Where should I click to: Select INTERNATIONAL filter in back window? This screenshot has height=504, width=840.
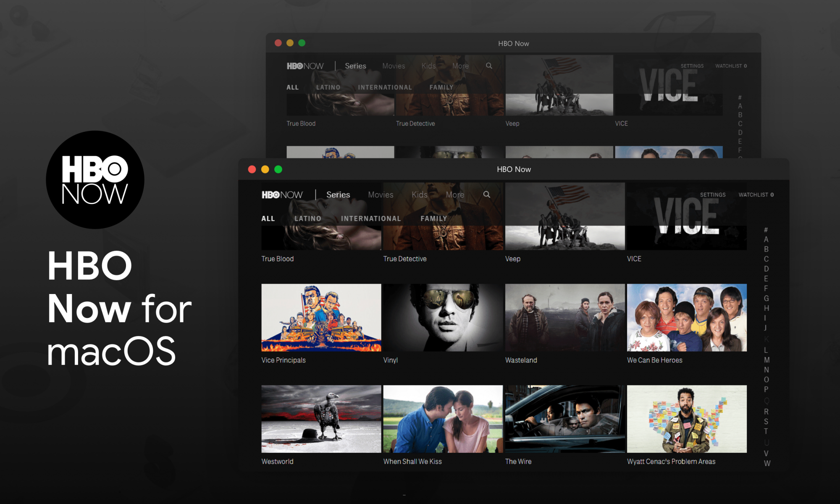pyautogui.click(x=385, y=87)
